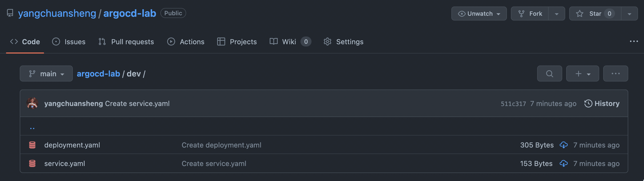Screen dimensions: 644x181
Task: Click yangchuansheng's avatar image
Action: [32, 103]
